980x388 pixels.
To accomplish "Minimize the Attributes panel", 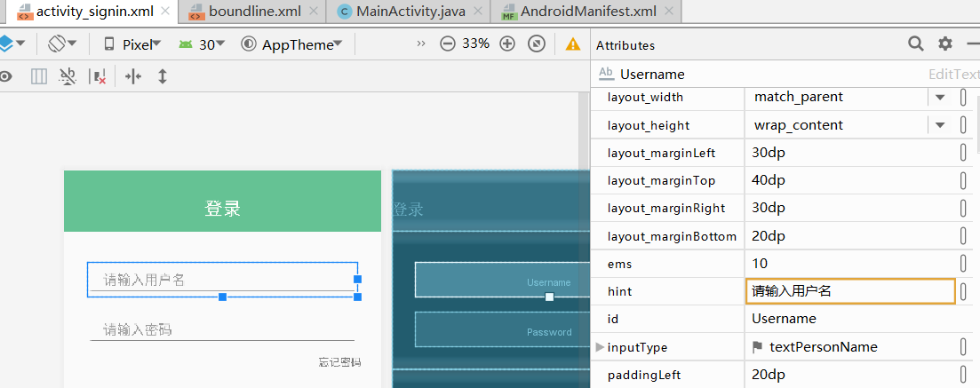I will 973,44.
